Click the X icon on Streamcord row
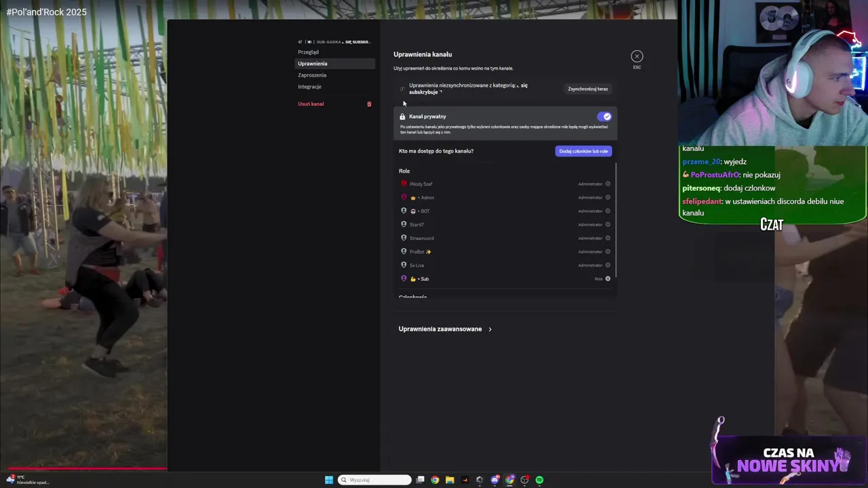Image resolution: width=868 pixels, height=488 pixels. click(608, 238)
